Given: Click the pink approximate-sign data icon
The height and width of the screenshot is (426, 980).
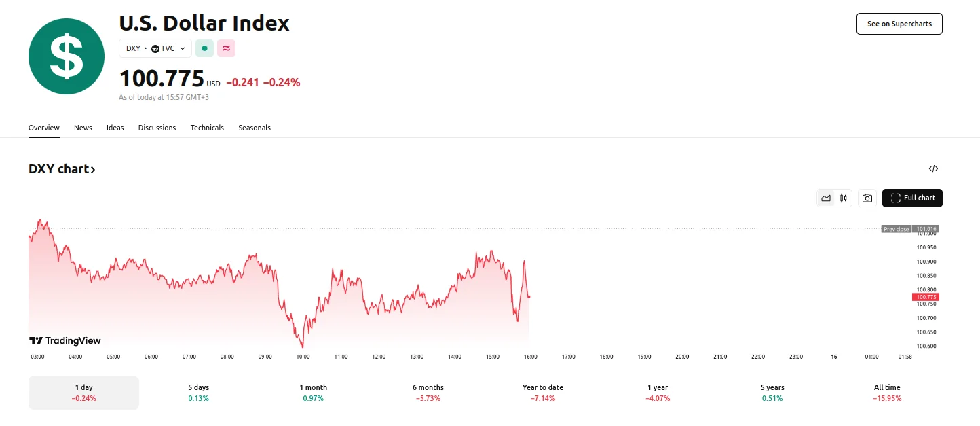Looking at the screenshot, I should (x=226, y=48).
